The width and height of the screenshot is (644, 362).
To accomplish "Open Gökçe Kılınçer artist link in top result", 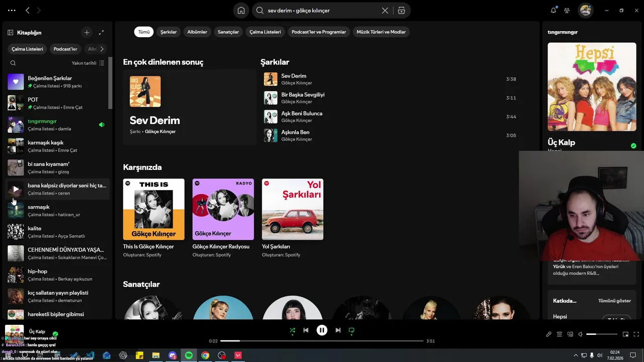I will (160, 132).
